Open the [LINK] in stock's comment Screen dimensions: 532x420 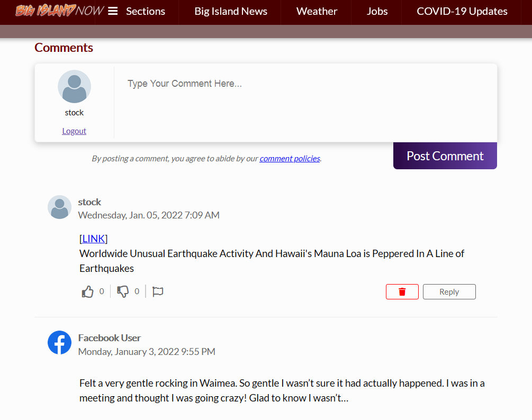click(93, 239)
